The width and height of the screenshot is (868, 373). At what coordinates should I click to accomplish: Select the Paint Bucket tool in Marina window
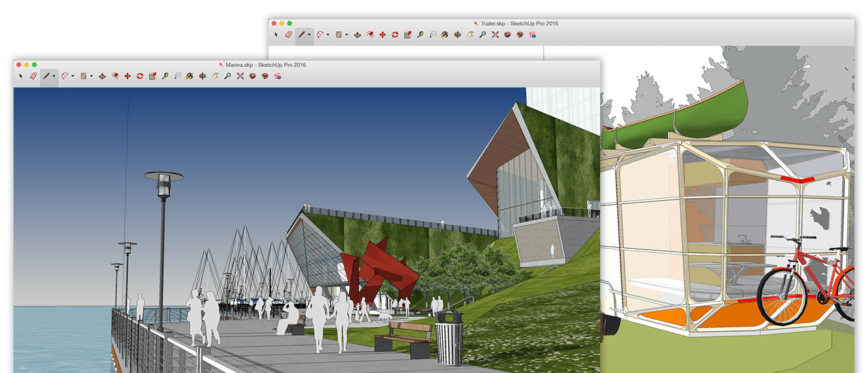[x=189, y=76]
